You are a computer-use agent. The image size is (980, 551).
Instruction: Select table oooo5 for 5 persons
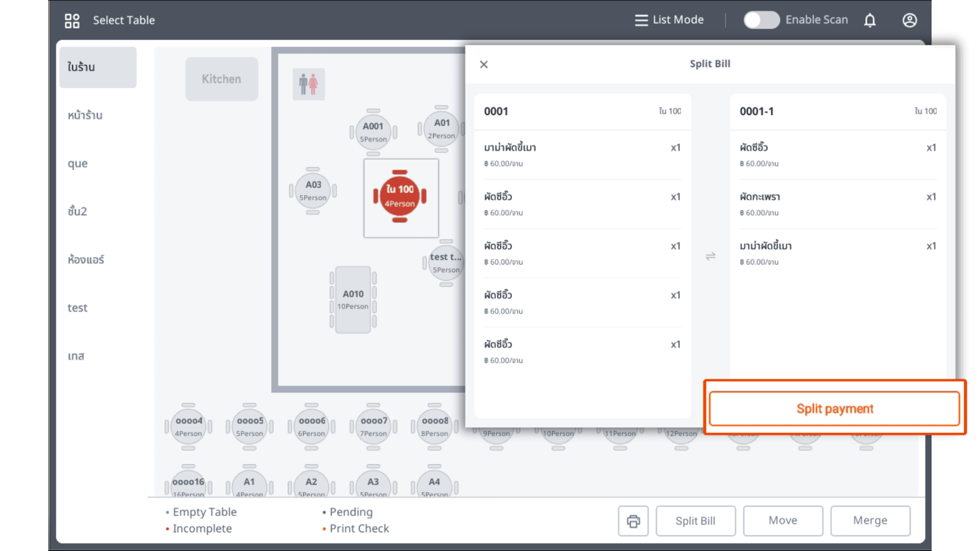coord(250,427)
